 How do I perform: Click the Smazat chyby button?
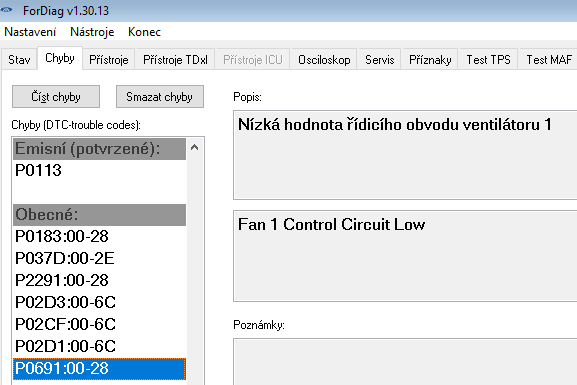tap(160, 97)
